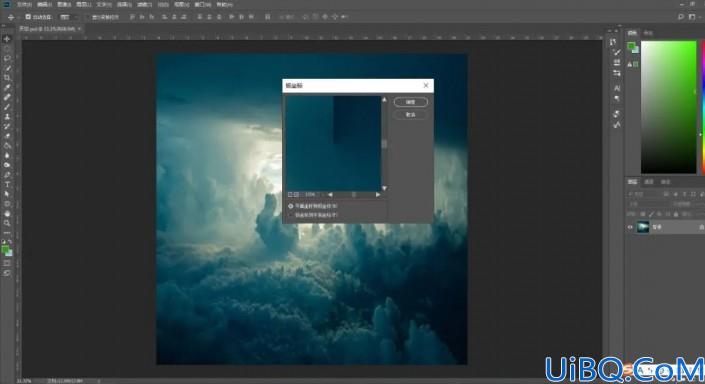Select second radio option in polar dialog
This screenshot has width=705, height=384.
(290, 215)
